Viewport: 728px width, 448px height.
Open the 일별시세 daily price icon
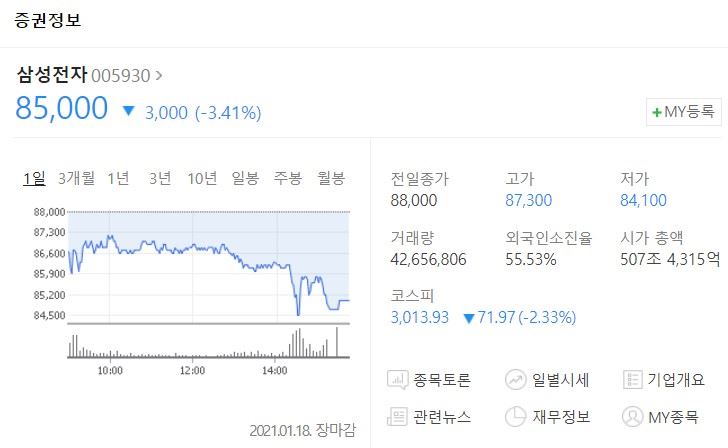pyautogui.click(x=515, y=380)
